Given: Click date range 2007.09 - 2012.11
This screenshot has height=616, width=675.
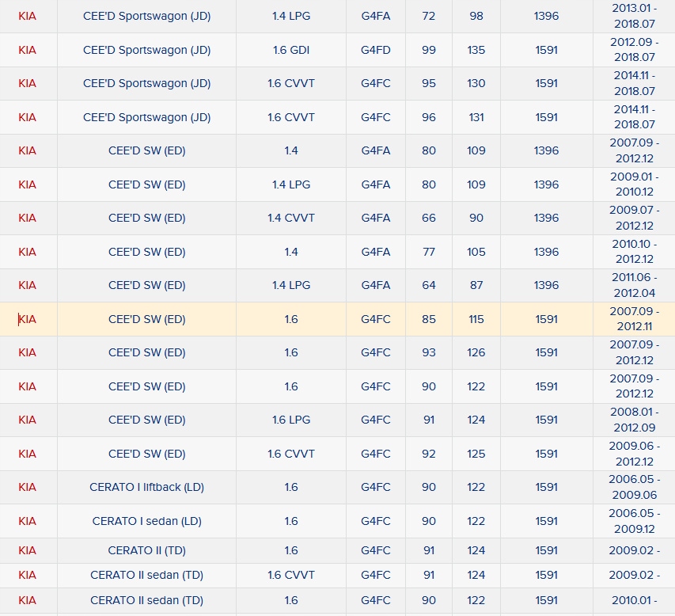Looking at the screenshot, I should point(635,318).
